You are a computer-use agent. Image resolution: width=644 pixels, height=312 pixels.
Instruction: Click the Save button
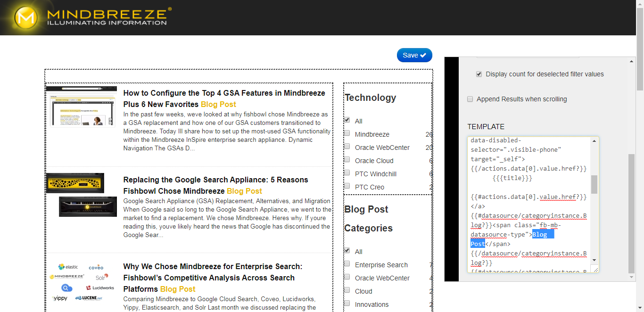(414, 55)
